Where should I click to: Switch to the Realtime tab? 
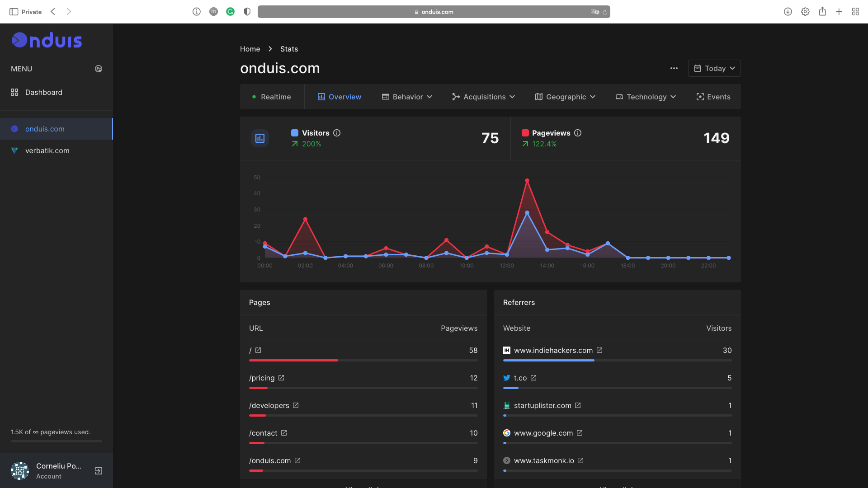pos(271,97)
